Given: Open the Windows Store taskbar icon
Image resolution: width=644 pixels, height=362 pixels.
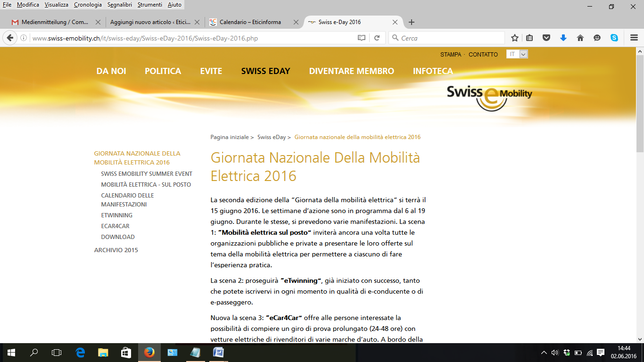Looking at the screenshot, I should (126, 353).
